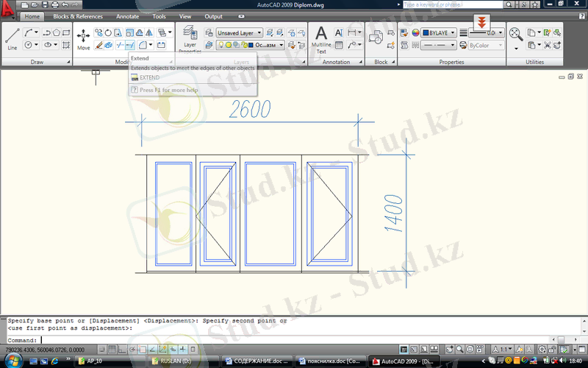
Task: Open the View ribbon tab
Action: [185, 16]
